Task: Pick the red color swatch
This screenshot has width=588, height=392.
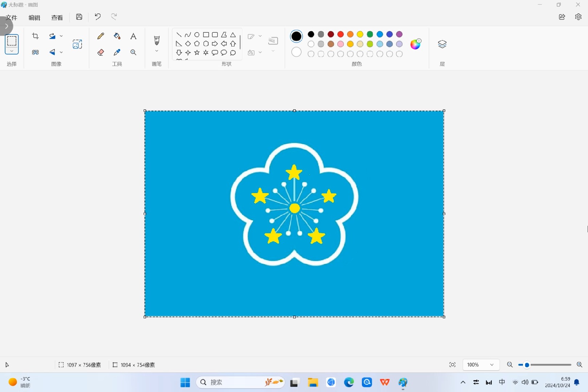Action: point(340,34)
